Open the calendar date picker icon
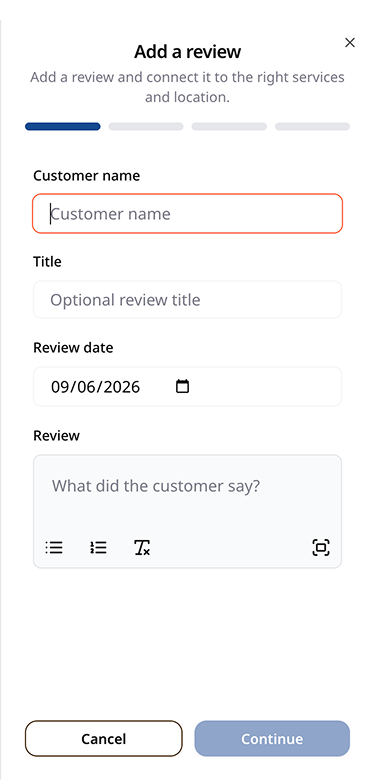 click(183, 387)
